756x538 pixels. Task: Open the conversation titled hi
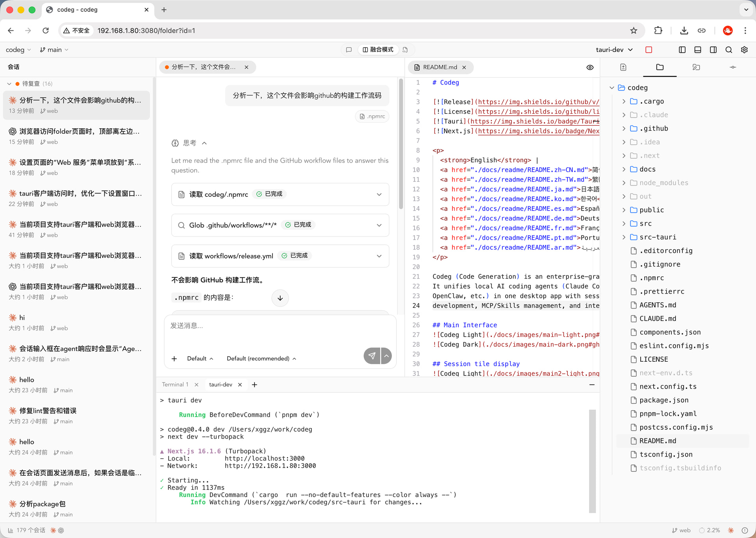pos(76,322)
